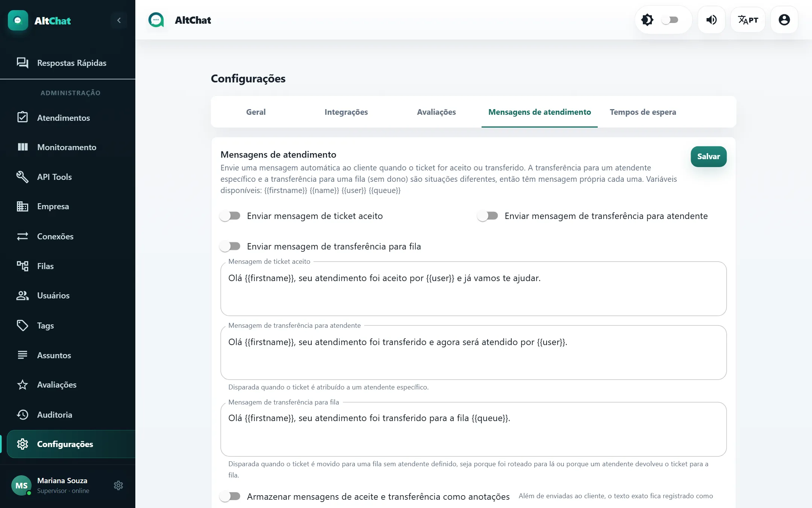Click the Atendimentos clipboard icon
Image resolution: width=812 pixels, height=508 pixels.
(x=23, y=117)
